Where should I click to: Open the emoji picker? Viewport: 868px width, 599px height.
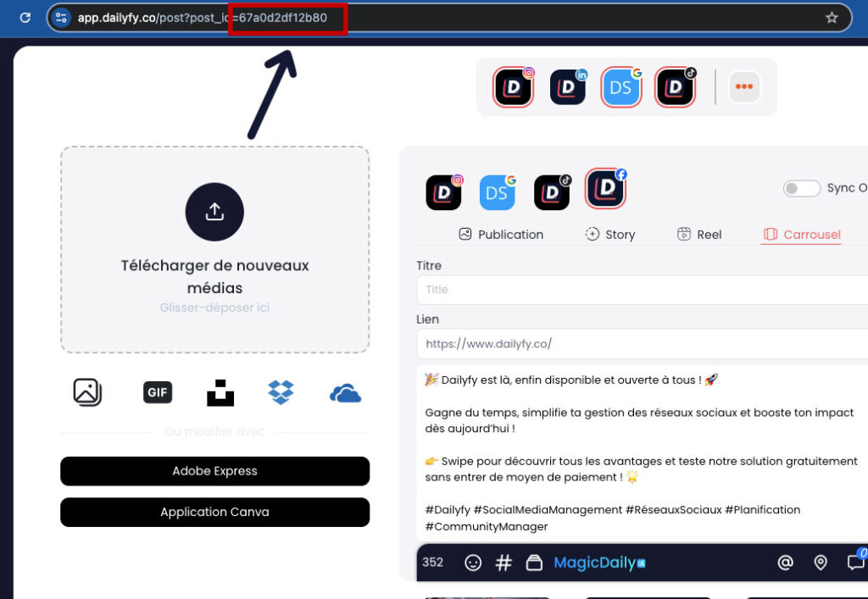click(473, 563)
